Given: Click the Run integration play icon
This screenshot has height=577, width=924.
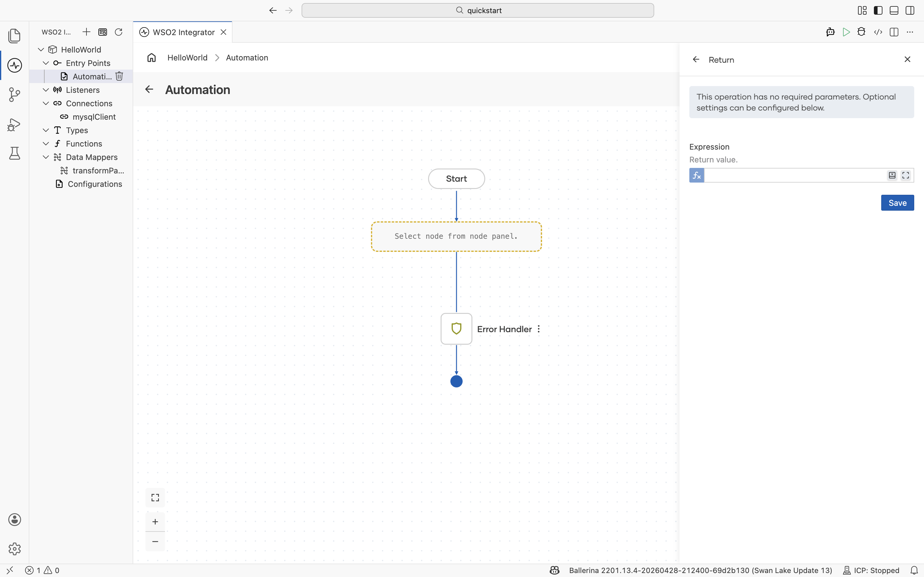Looking at the screenshot, I should click(x=846, y=32).
